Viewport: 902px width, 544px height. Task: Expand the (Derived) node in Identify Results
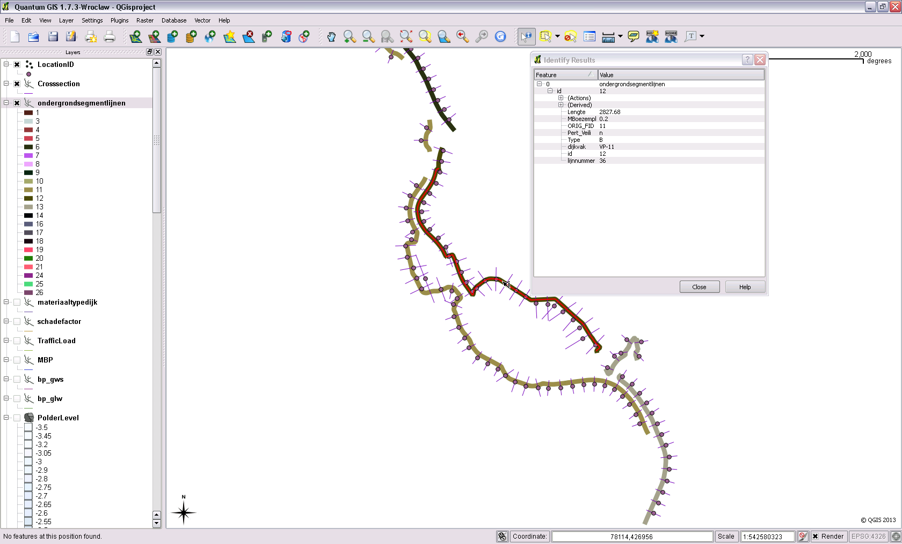coord(560,105)
